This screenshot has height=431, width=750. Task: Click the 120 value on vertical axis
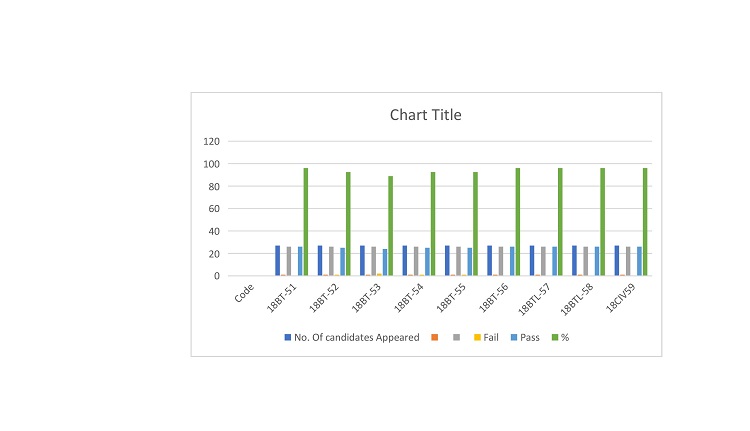click(x=211, y=142)
